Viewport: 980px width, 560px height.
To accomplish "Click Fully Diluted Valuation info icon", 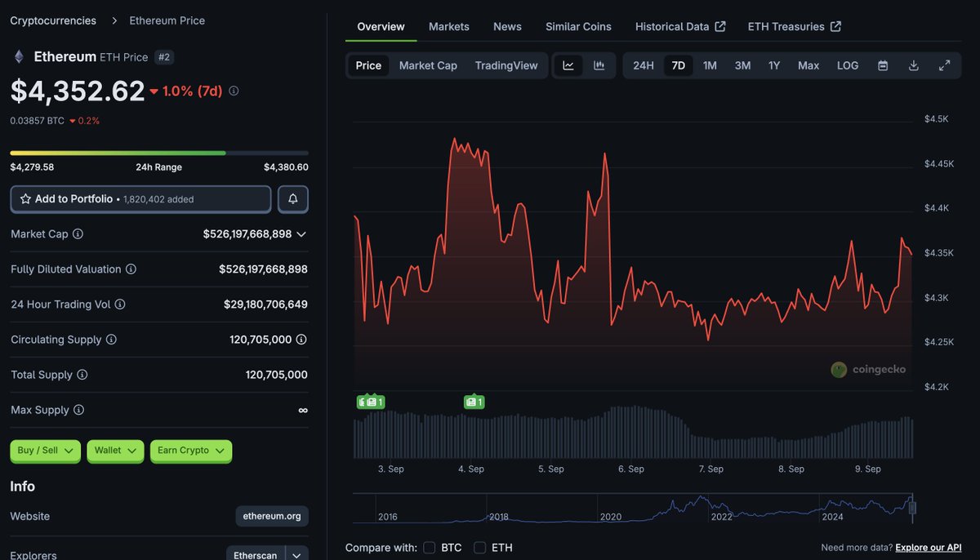I will tap(131, 269).
